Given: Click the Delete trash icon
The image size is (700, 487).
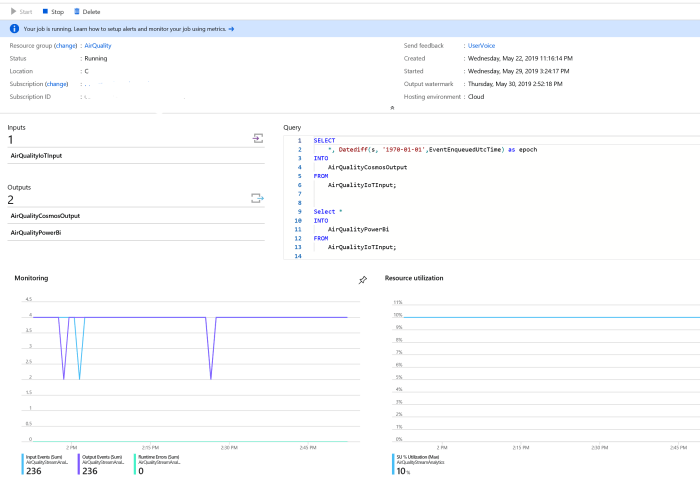Looking at the screenshot, I should (x=77, y=11).
